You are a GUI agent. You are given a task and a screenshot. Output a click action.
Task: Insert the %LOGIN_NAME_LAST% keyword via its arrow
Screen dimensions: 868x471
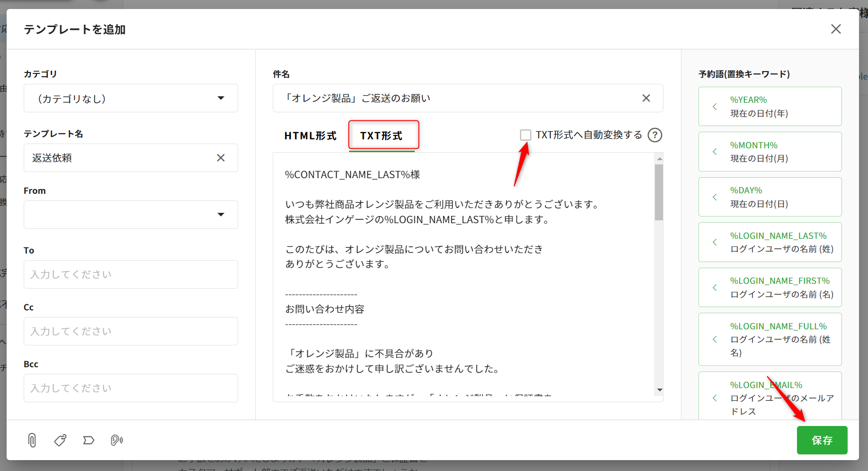point(715,242)
